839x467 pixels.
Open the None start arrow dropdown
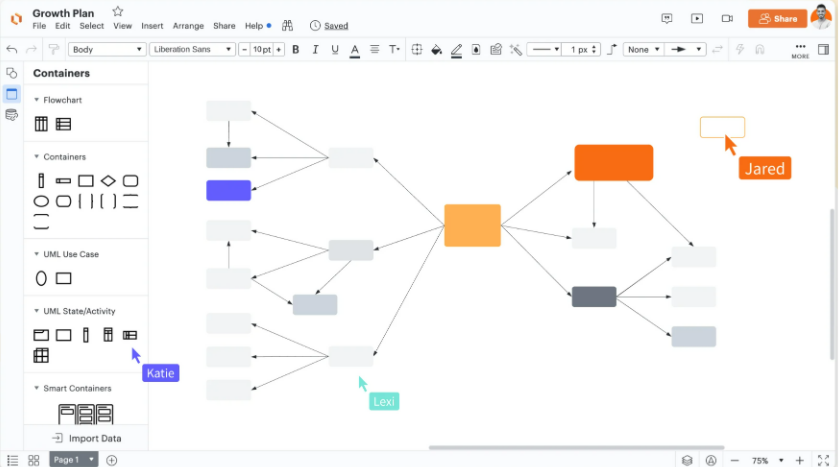point(643,50)
